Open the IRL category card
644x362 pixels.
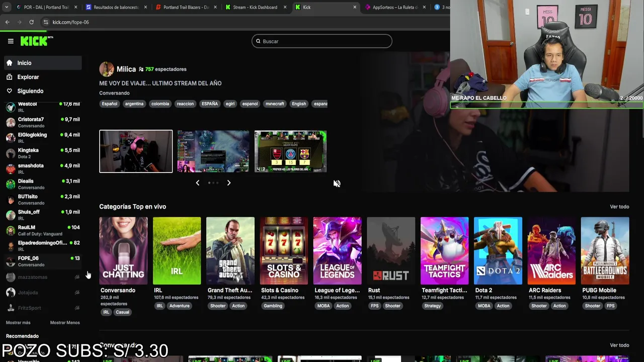177,251
